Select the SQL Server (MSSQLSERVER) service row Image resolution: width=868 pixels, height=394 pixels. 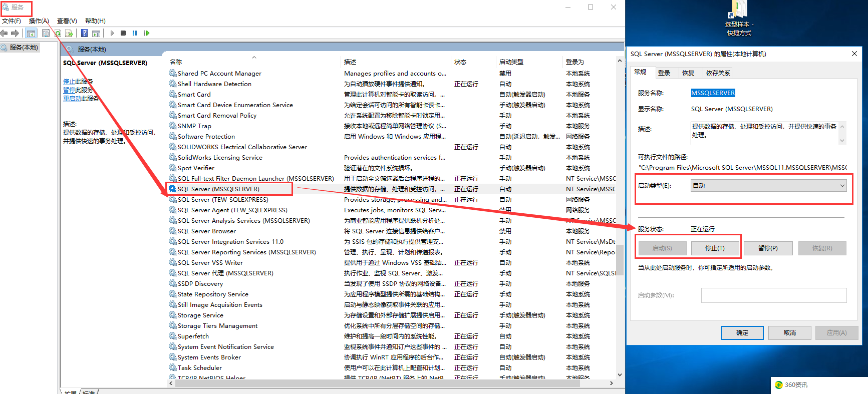tap(392, 189)
